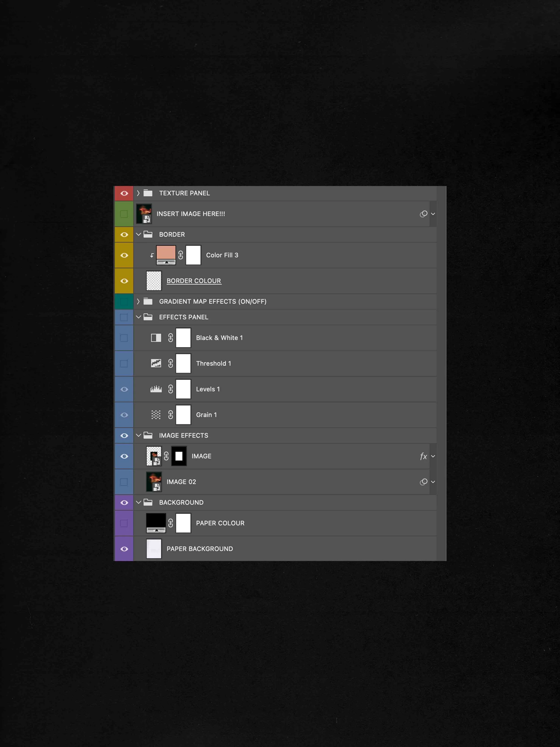Click the Levels histogram icon

click(x=156, y=389)
